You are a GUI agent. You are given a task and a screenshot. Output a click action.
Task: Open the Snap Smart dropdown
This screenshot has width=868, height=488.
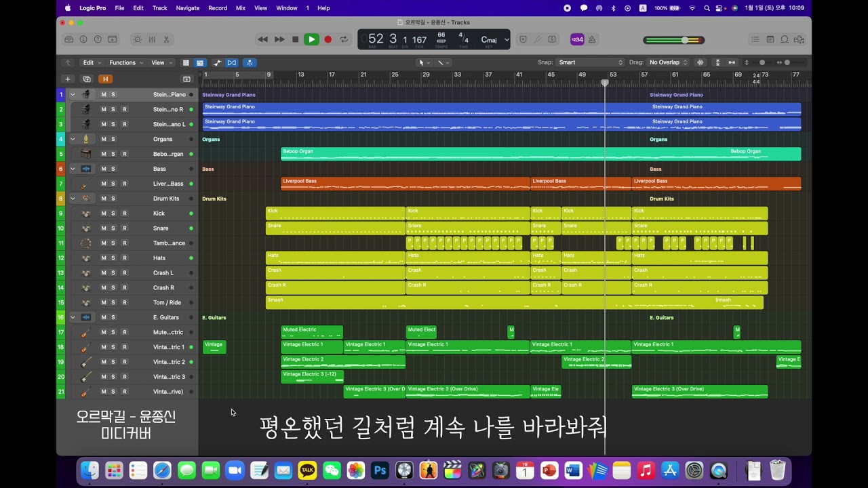click(x=591, y=62)
